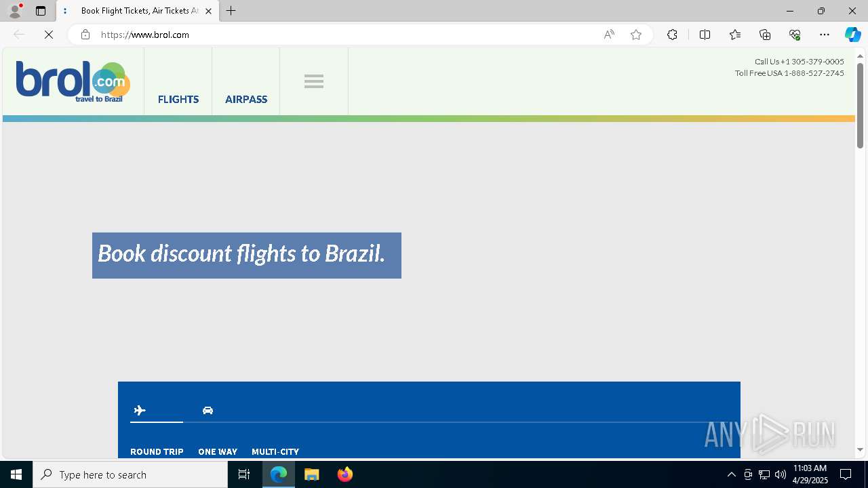This screenshot has width=868, height=488.
Task: Open Copilot sidebar icon
Action: click(852, 35)
